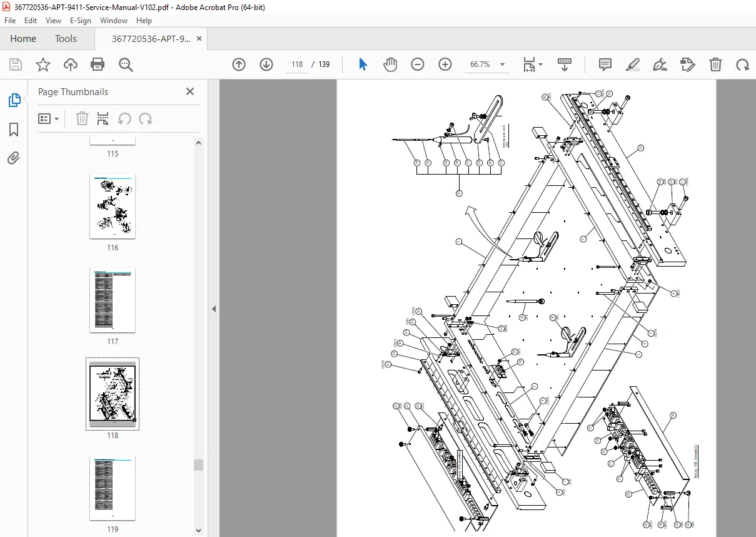Screen dimensions: 756x537
Task: Open the E-Sign menu
Action: 80,21
